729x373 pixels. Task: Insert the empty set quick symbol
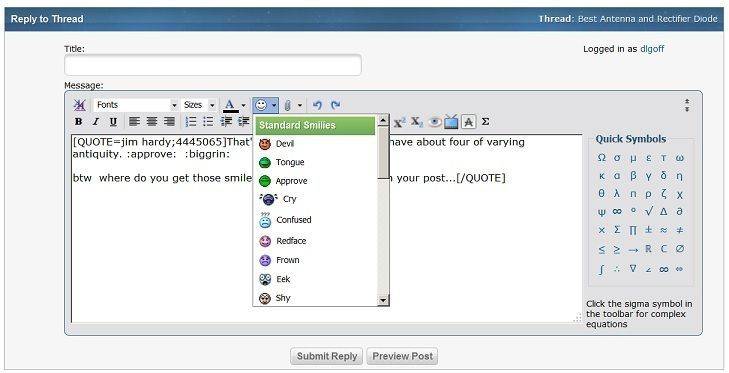pyautogui.click(x=680, y=249)
